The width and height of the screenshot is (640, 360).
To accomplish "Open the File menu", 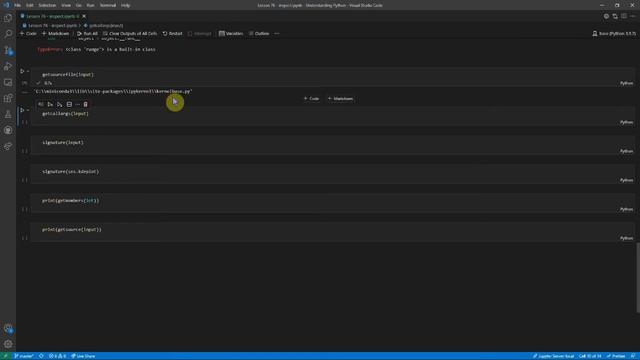I will (17, 5).
